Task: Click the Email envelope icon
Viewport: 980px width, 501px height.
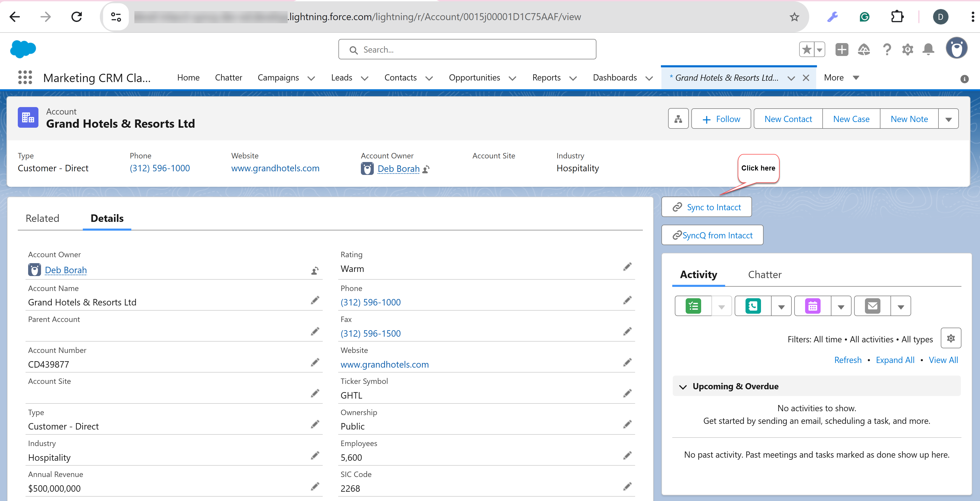Action: [872, 306]
